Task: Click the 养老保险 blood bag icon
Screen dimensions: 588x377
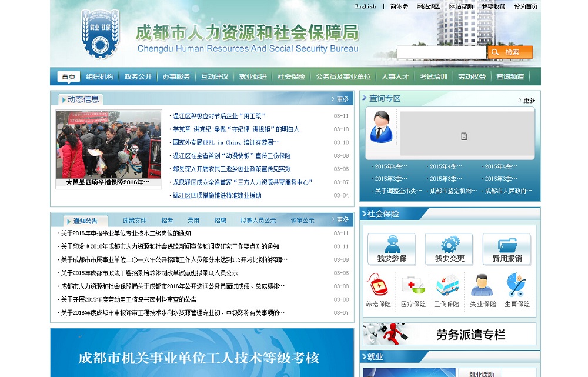Action: coord(378,285)
